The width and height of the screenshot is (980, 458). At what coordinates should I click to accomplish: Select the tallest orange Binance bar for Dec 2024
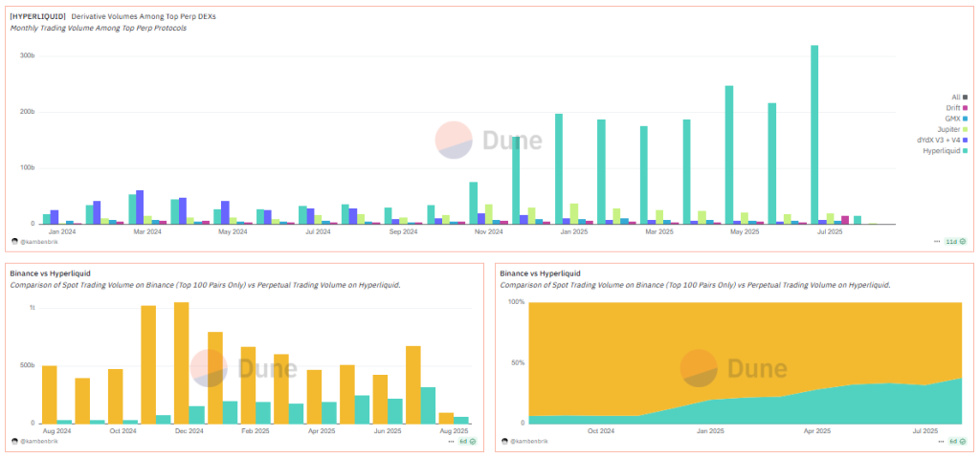click(x=181, y=363)
